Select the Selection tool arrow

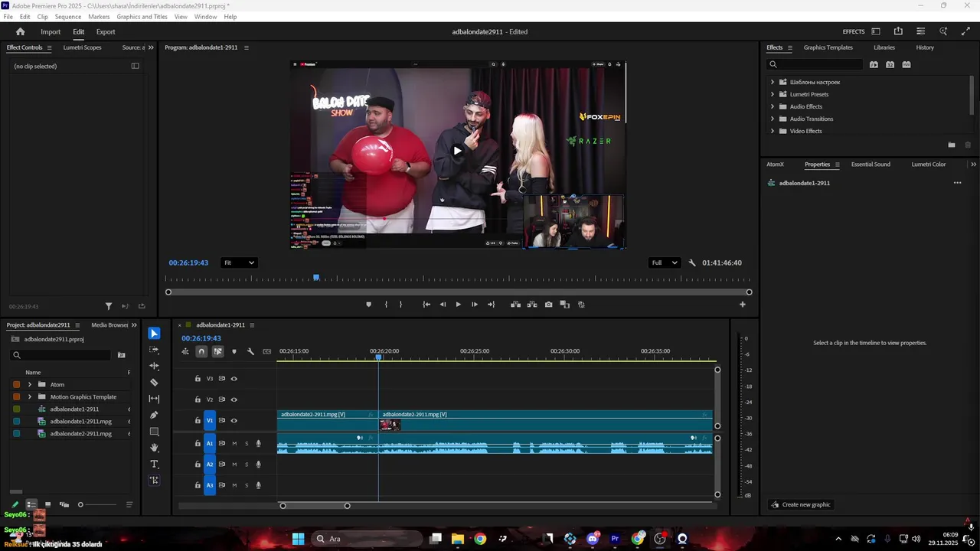click(x=154, y=334)
